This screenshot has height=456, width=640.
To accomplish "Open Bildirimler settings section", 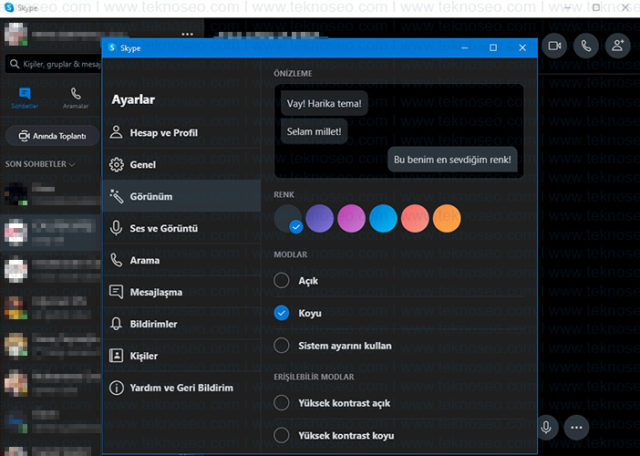I will 181,324.
